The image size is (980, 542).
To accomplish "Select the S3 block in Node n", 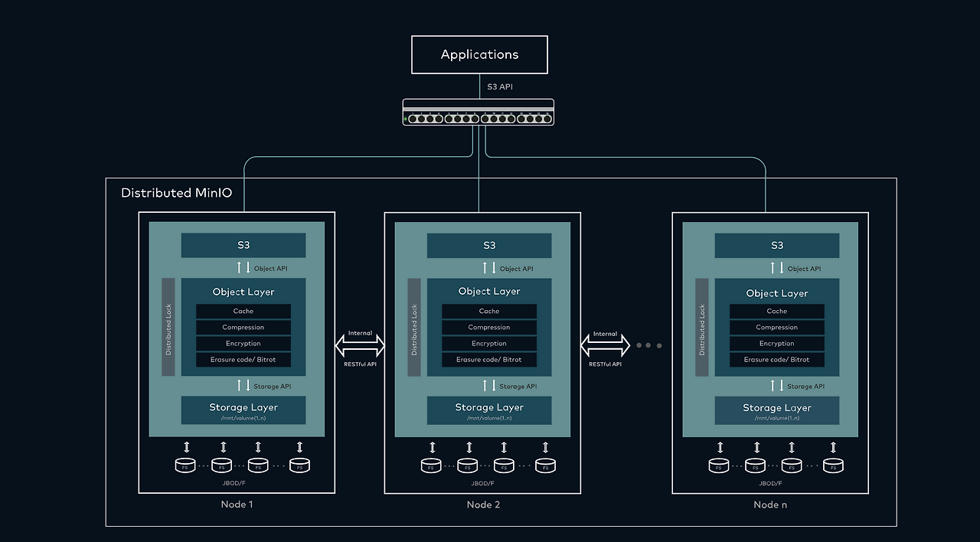I will 777,246.
